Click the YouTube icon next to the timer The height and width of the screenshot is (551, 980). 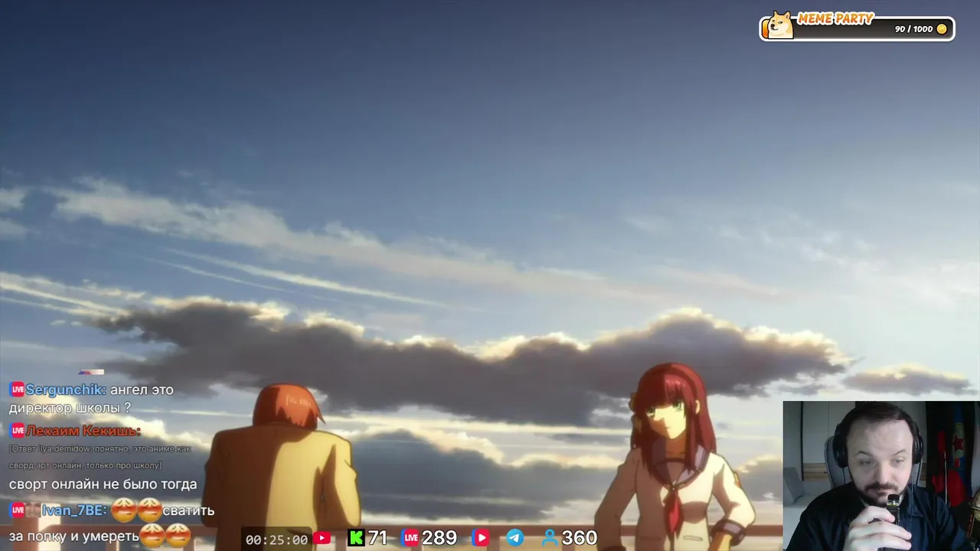tap(322, 538)
